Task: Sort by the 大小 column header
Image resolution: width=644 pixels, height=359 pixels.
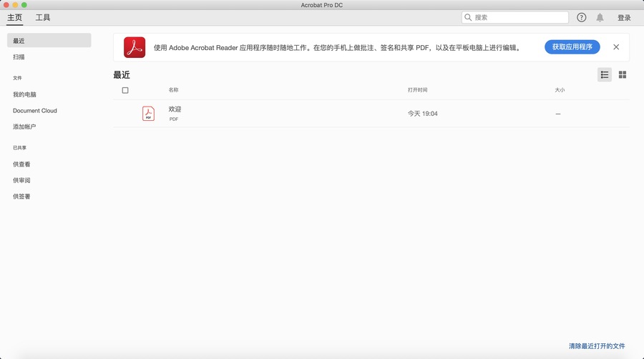Action: [x=560, y=90]
